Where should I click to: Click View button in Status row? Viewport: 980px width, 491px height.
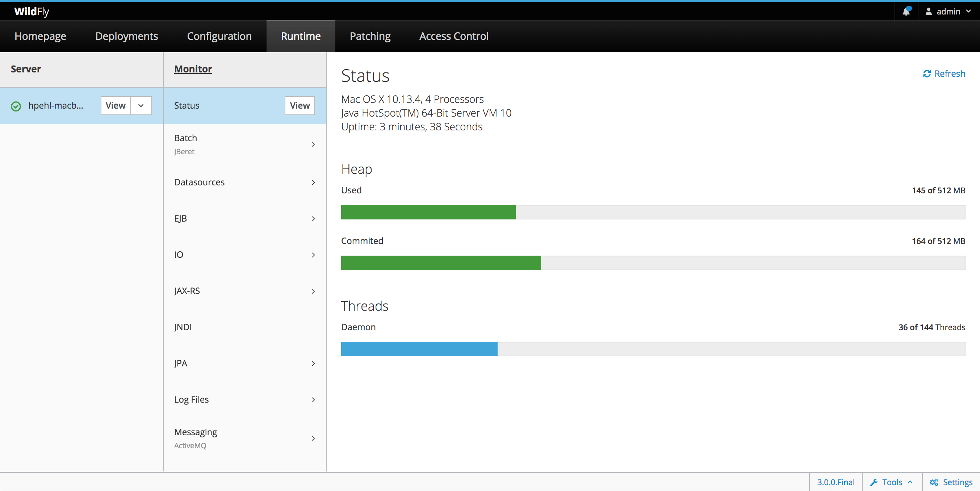pyautogui.click(x=300, y=106)
